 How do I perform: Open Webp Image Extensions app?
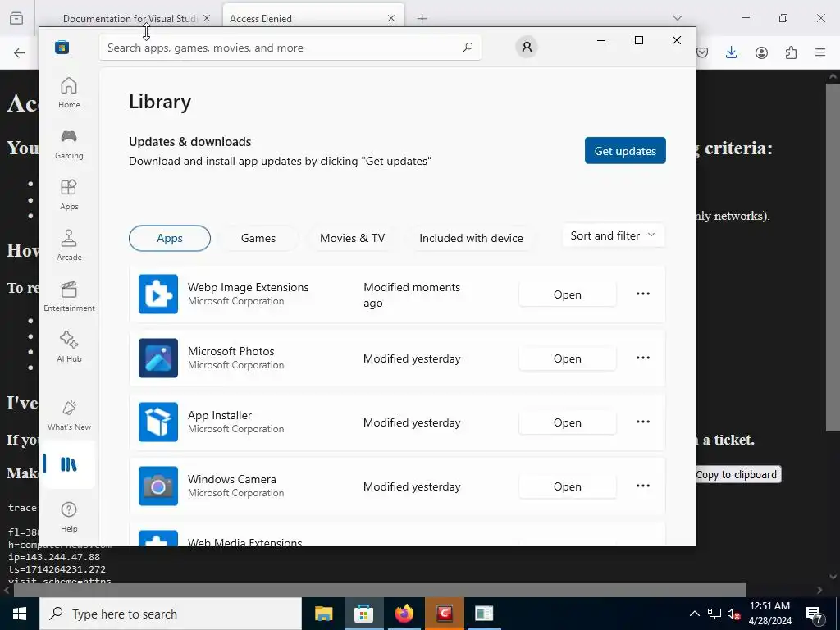(x=568, y=294)
